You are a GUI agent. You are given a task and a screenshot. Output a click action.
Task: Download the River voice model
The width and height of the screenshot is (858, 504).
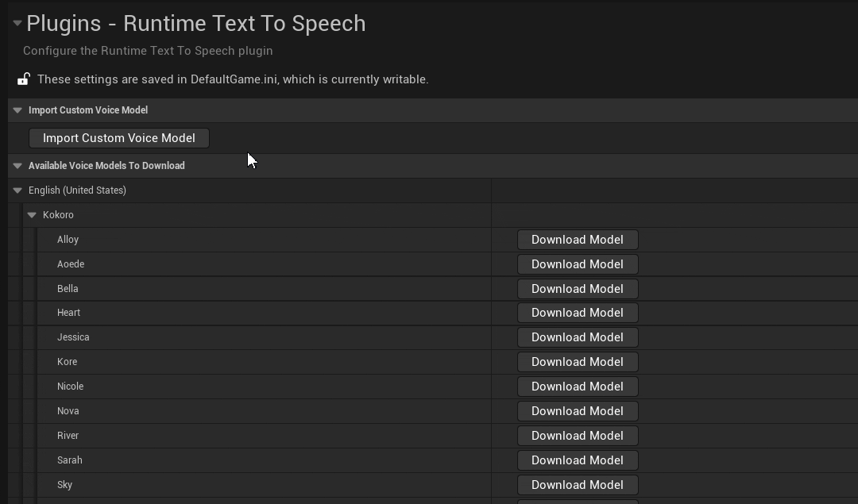(x=578, y=435)
